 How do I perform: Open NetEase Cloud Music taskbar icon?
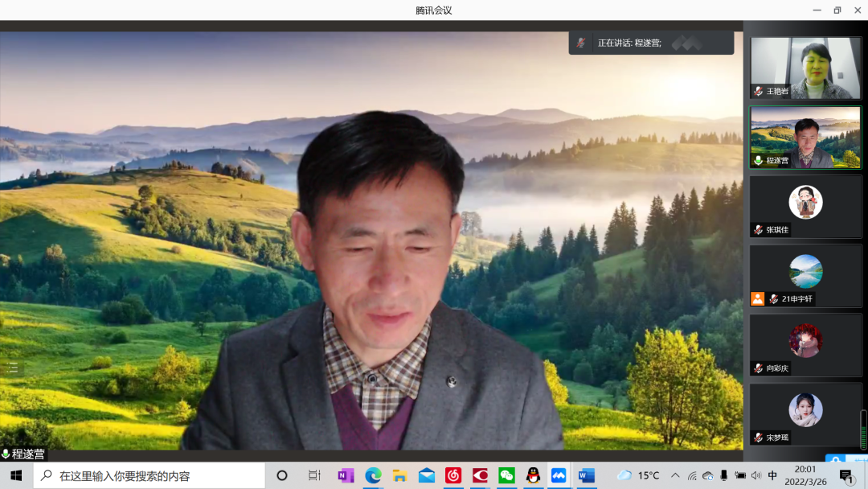pyautogui.click(x=453, y=475)
